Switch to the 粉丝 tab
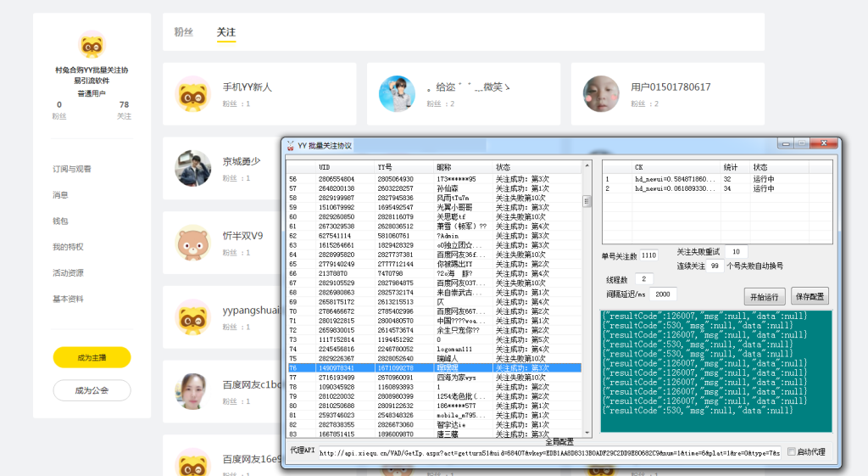The width and height of the screenshot is (868, 476). (x=184, y=32)
